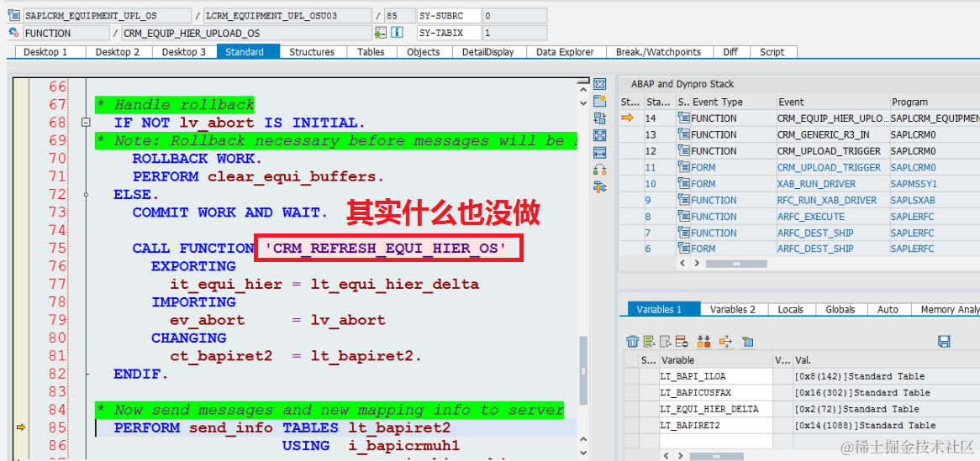Open the DetailDisplay tab
The width and height of the screenshot is (980, 461).
(488, 52)
